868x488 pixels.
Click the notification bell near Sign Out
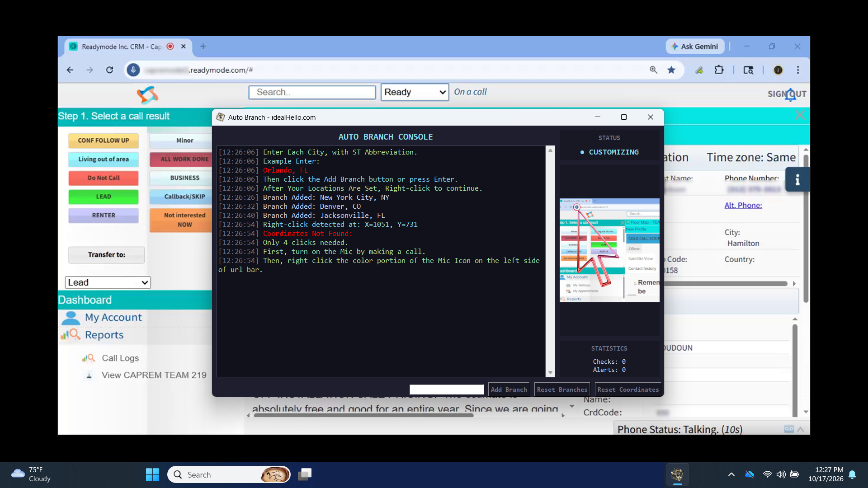click(x=790, y=95)
